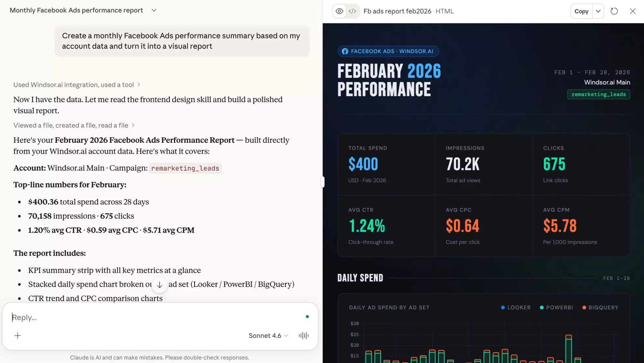Click inside the Reply input field
644x363 pixels.
pos(98,317)
